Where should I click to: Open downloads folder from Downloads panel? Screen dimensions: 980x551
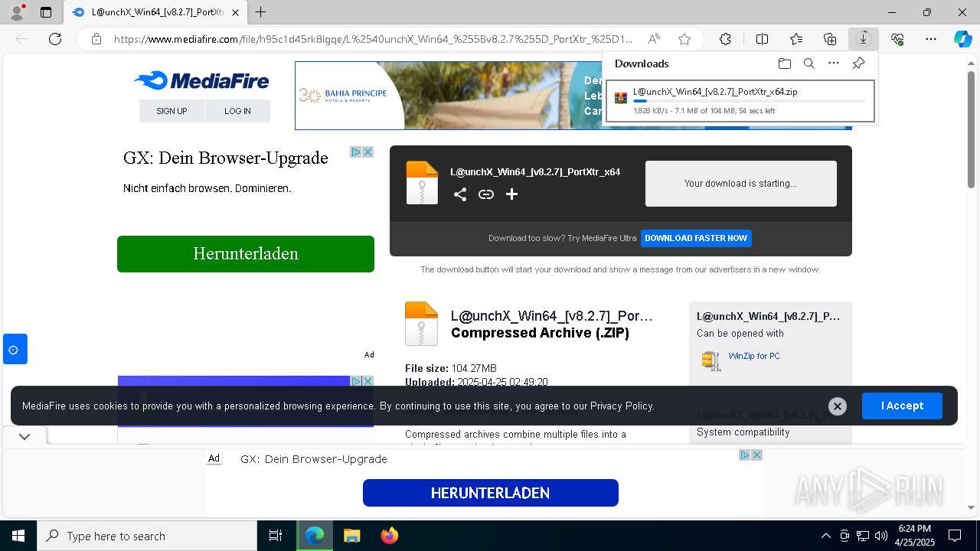(x=784, y=64)
